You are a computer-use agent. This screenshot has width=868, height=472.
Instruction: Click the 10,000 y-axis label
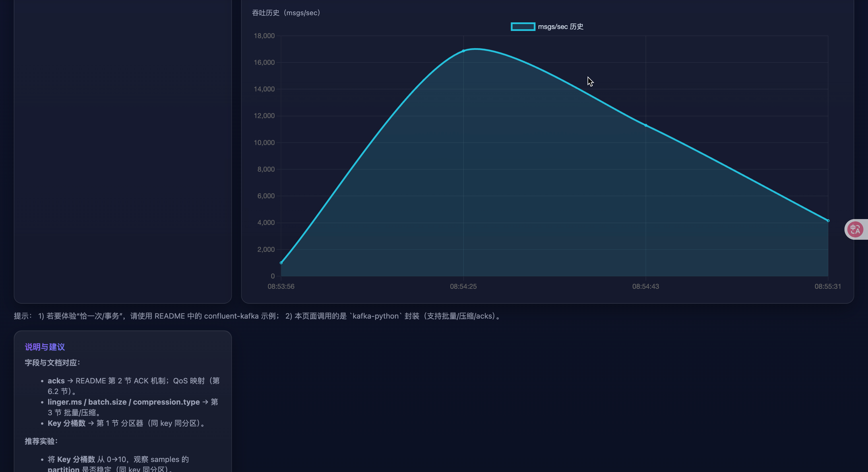pos(264,143)
